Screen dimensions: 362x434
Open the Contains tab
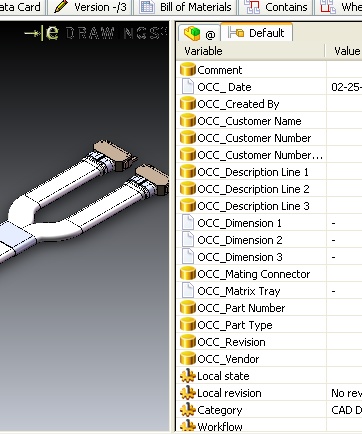pyautogui.click(x=276, y=7)
